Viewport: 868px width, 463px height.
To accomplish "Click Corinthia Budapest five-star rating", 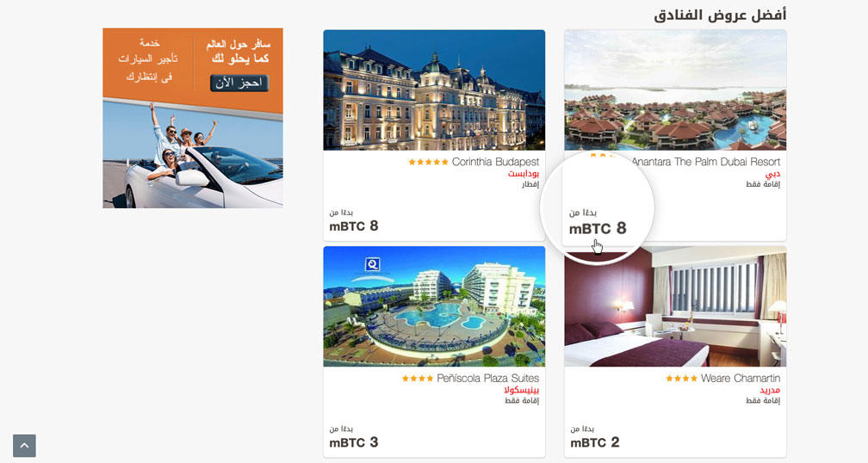I will pyautogui.click(x=429, y=162).
